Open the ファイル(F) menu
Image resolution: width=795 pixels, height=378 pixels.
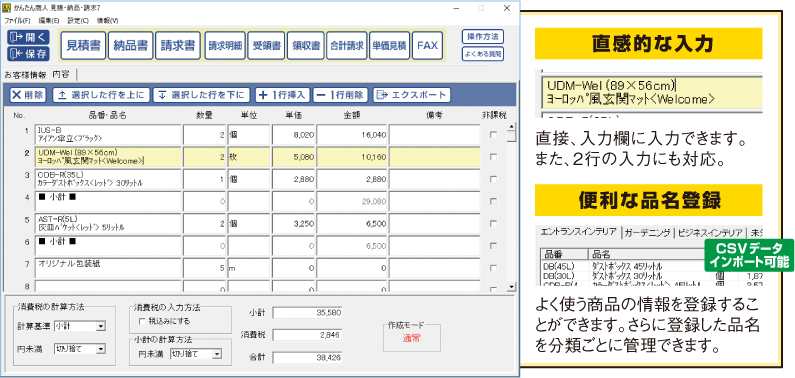pyautogui.click(x=17, y=21)
